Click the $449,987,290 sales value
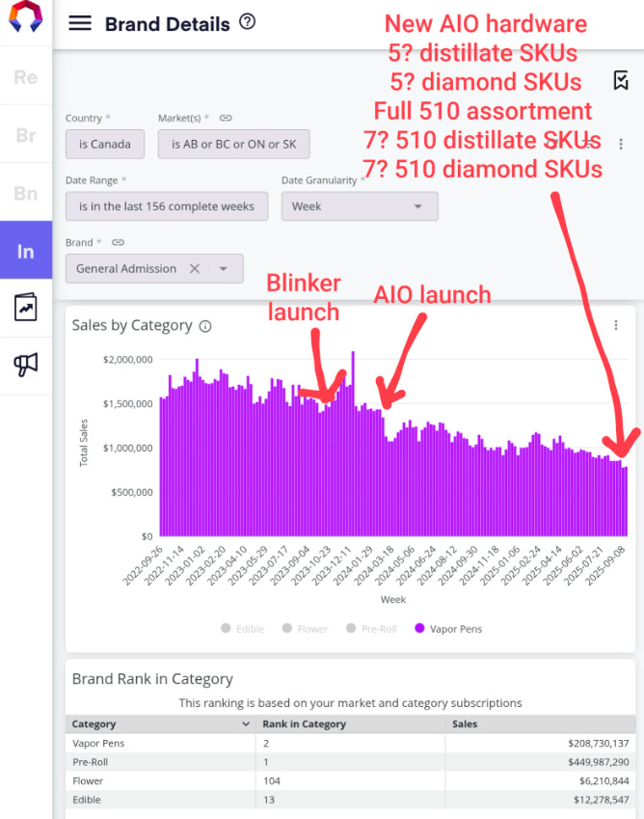This screenshot has height=819, width=644. tap(598, 761)
